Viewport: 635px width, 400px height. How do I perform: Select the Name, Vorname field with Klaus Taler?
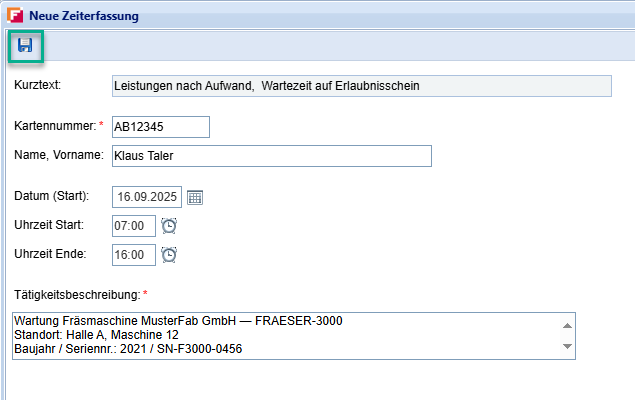tap(270, 156)
